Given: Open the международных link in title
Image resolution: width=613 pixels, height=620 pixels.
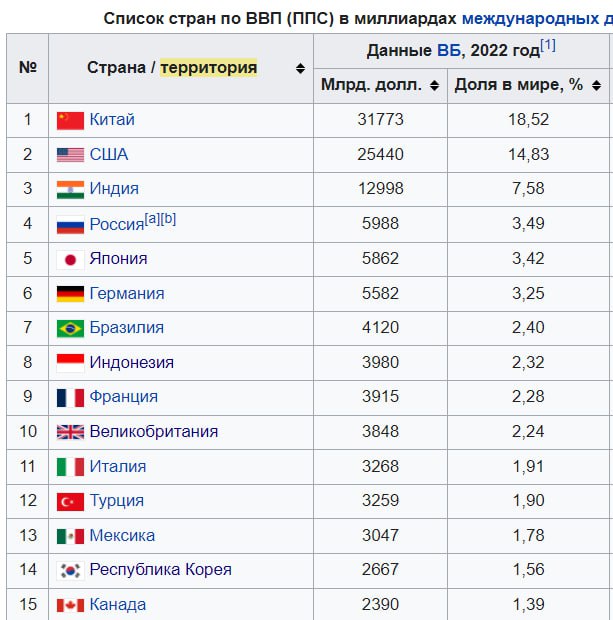Looking at the screenshot, I should (x=530, y=19).
